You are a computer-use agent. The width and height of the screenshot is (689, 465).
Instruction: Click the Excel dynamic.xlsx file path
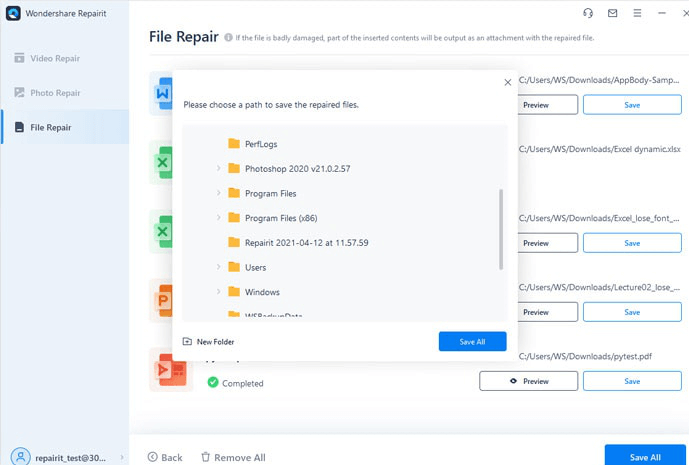[x=599, y=149]
